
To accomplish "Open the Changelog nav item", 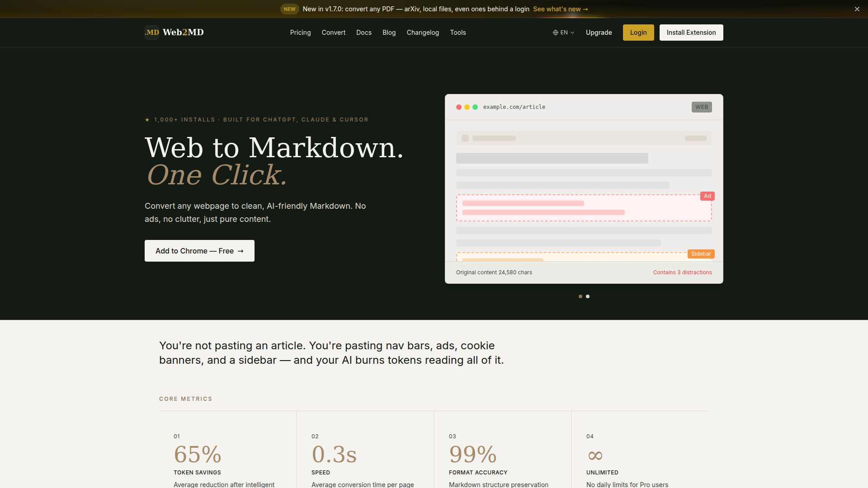I will [x=423, y=33].
